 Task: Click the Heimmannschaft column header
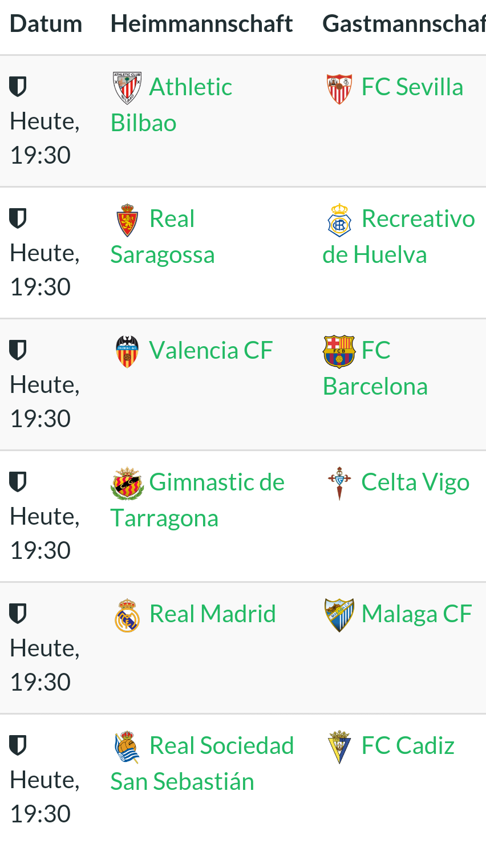[201, 24]
